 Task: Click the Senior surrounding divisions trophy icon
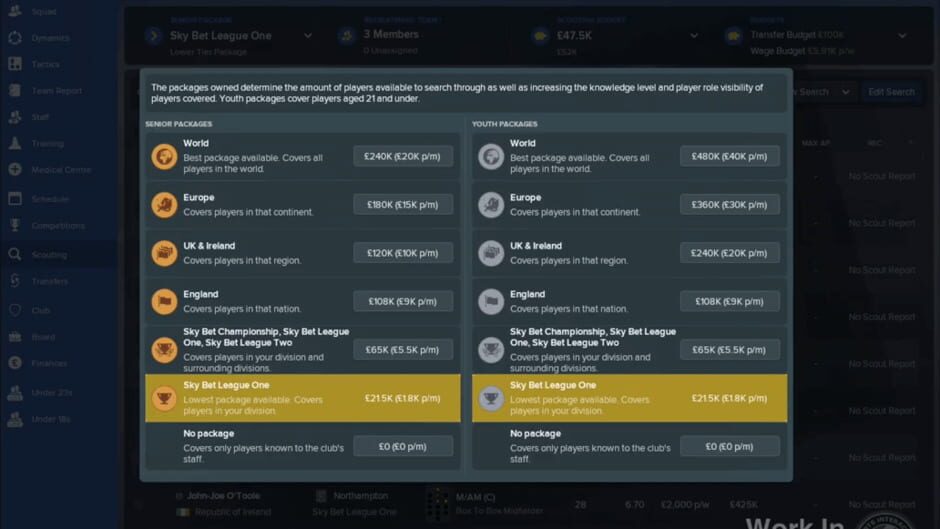click(x=164, y=350)
